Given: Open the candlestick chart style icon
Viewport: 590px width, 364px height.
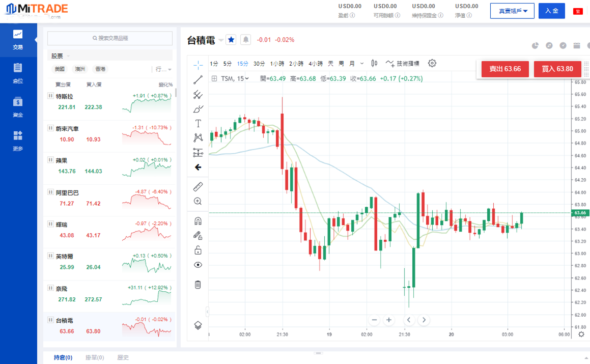Looking at the screenshot, I should (375, 64).
